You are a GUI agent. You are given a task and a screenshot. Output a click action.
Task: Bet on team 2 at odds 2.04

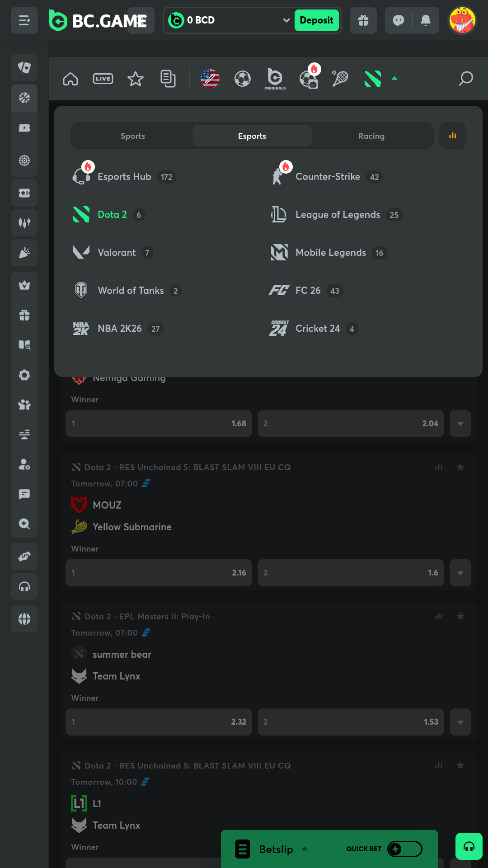point(351,424)
